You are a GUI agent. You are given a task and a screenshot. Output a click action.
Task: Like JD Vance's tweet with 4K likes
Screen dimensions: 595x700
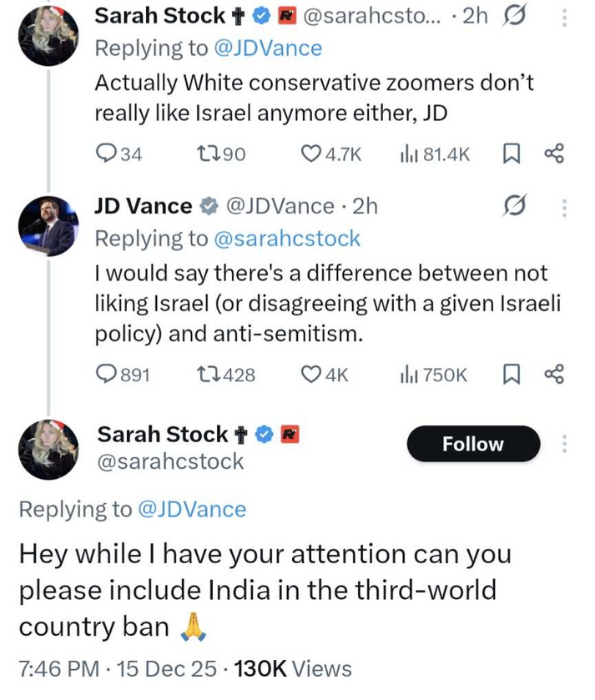tap(311, 375)
